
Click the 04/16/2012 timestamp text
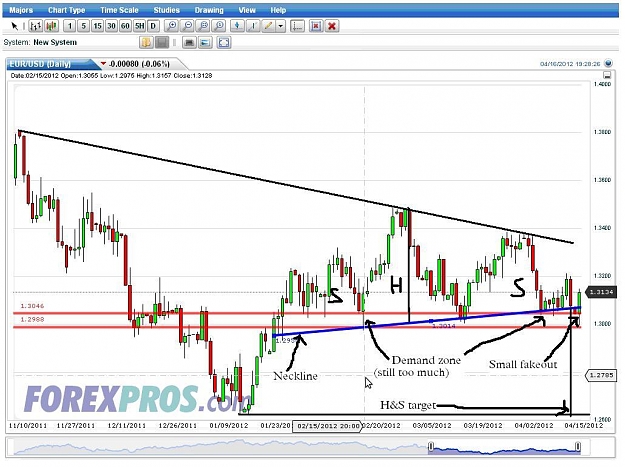coord(570,64)
